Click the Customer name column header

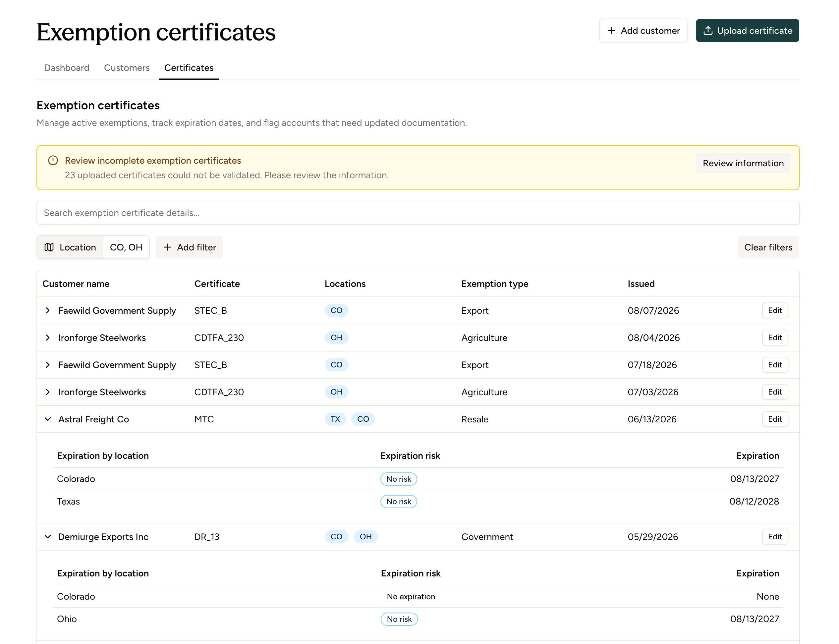click(x=76, y=284)
